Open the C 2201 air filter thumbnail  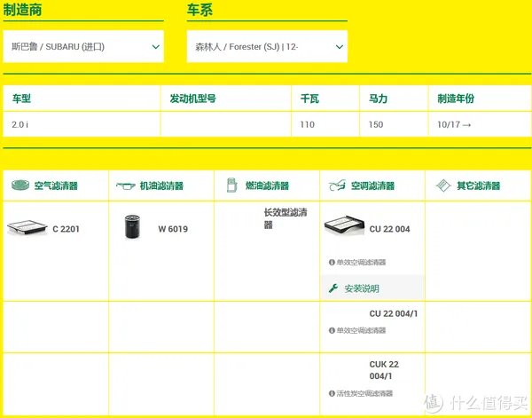pyautogui.click(x=27, y=227)
